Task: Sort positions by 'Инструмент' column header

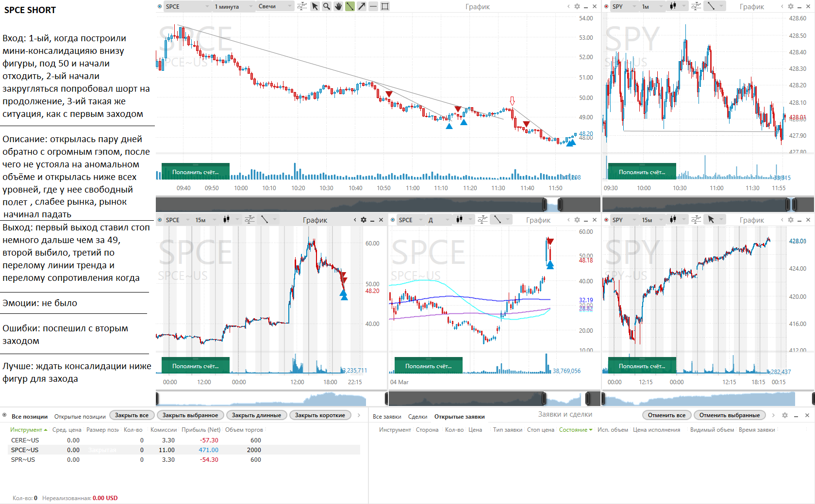Action: click(29, 430)
